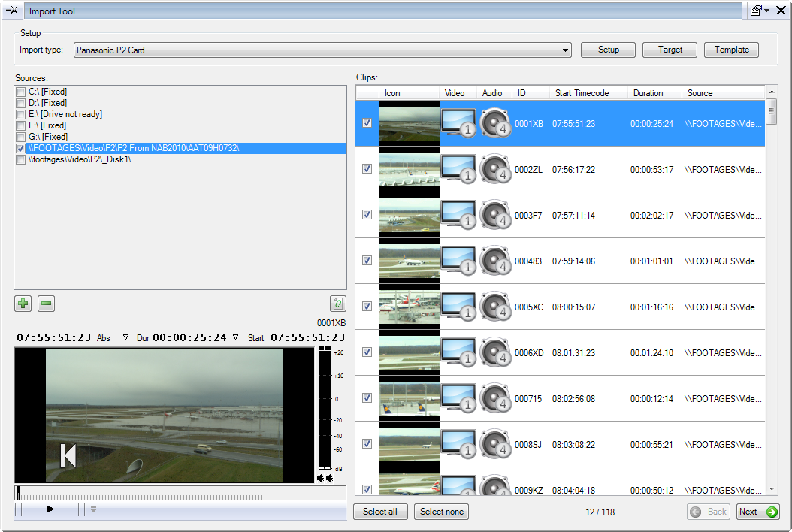Click the audio speaker icon for clip 0005XC
The height and width of the screenshot is (532, 792).
point(495,307)
